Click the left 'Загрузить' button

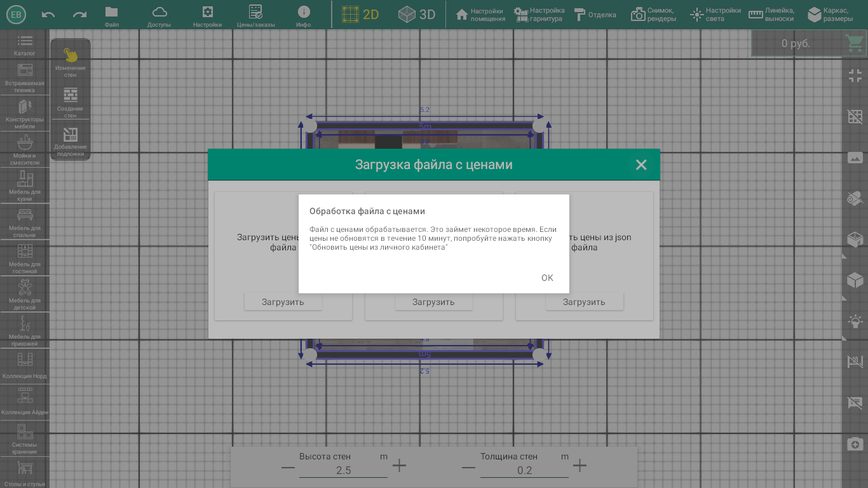click(x=283, y=302)
